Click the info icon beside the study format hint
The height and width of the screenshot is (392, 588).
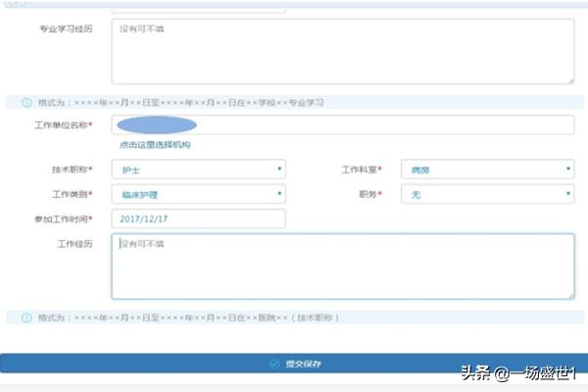pos(27,102)
